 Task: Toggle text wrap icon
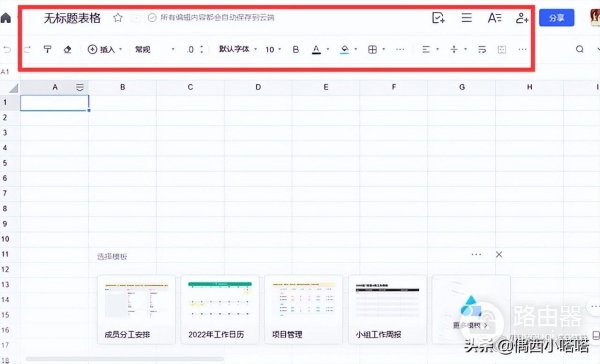(482, 49)
